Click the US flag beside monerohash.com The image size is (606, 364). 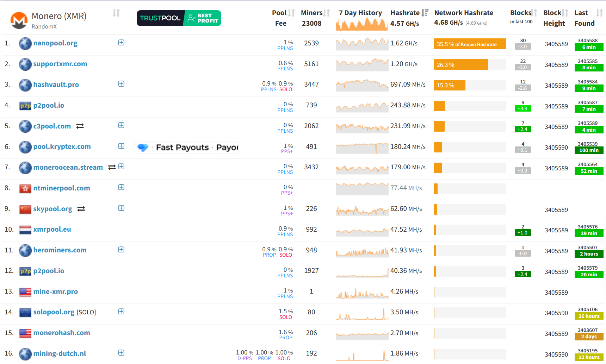pyautogui.click(x=25, y=333)
